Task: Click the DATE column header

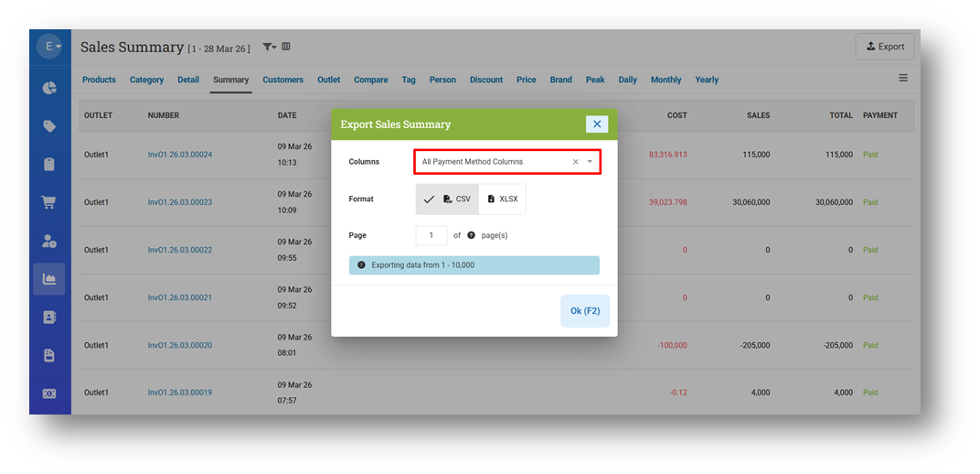Action: (x=287, y=115)
